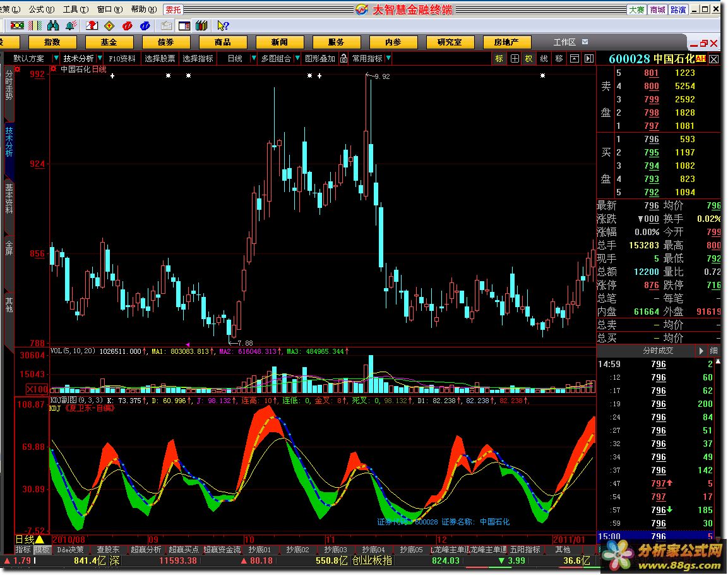Restore the inner workspace window
The width and height of the screenshot is (728, 575).
click(704, 43)
